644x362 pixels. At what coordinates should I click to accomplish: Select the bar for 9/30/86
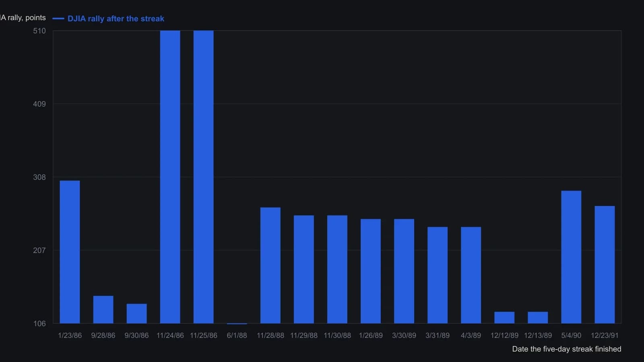point(136,314)
